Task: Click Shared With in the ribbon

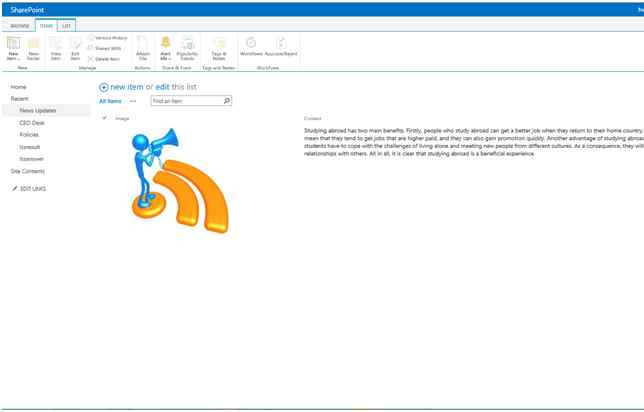Action: pos(105,48)
